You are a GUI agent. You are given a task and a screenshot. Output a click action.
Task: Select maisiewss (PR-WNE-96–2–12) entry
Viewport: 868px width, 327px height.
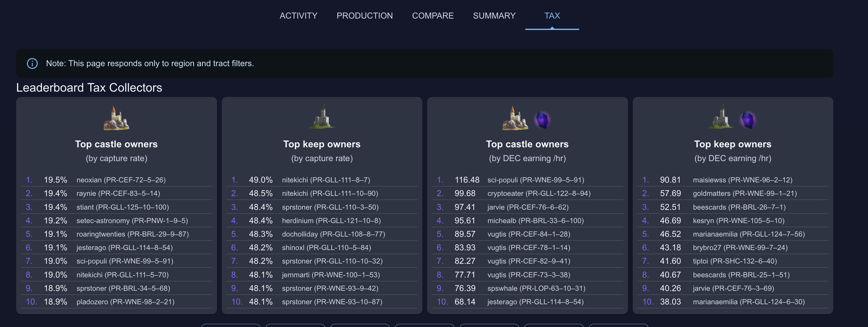click(x=733, y=180)
